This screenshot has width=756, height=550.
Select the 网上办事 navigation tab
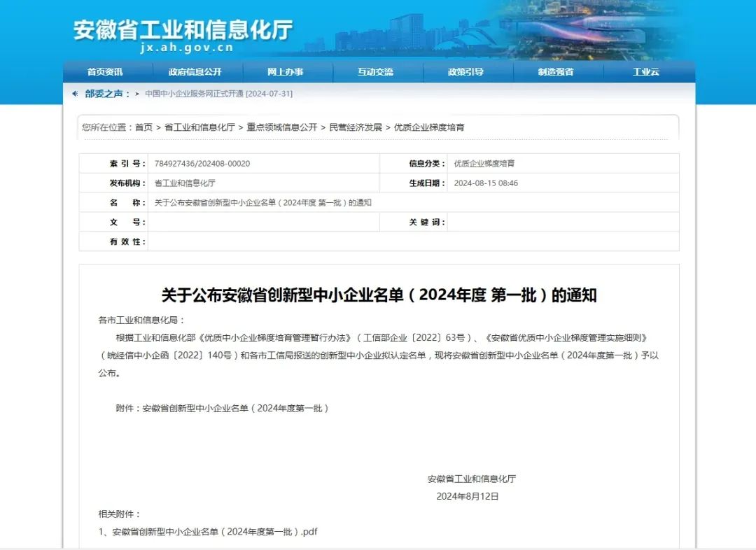[x=287, y=71]
